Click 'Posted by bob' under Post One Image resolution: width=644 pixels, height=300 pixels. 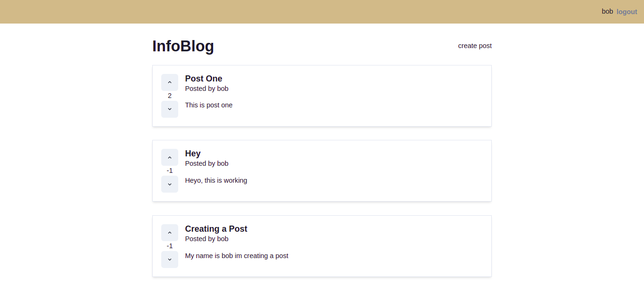coord(206,89)
